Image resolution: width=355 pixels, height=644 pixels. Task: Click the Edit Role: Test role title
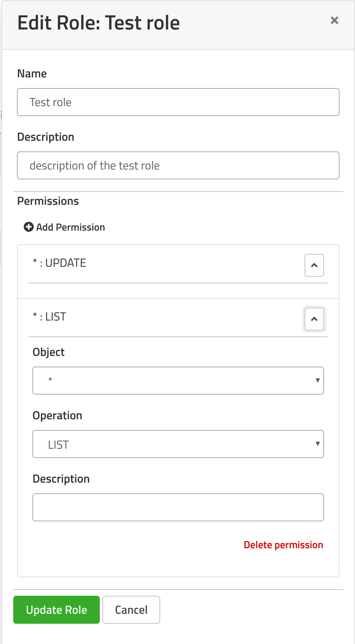(99, 23)
